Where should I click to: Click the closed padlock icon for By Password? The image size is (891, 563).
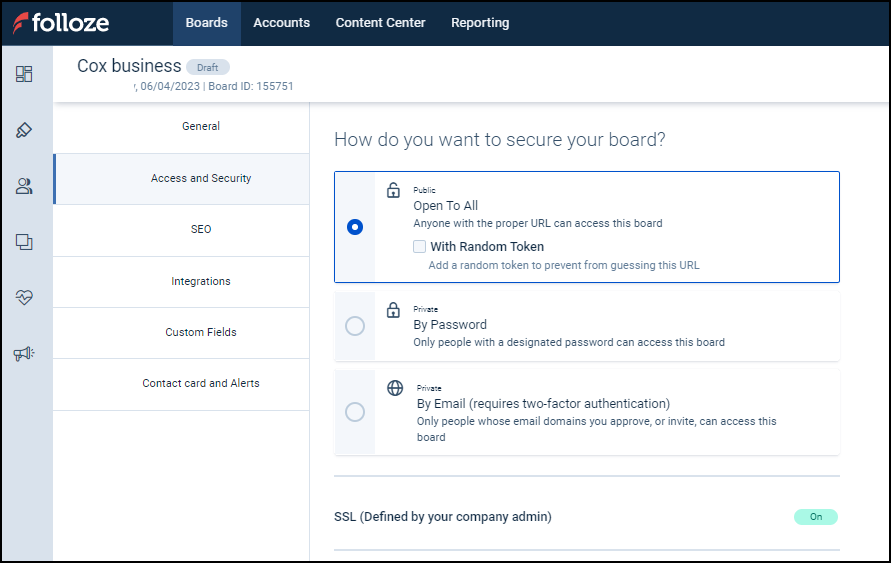(x=393, y=310)
